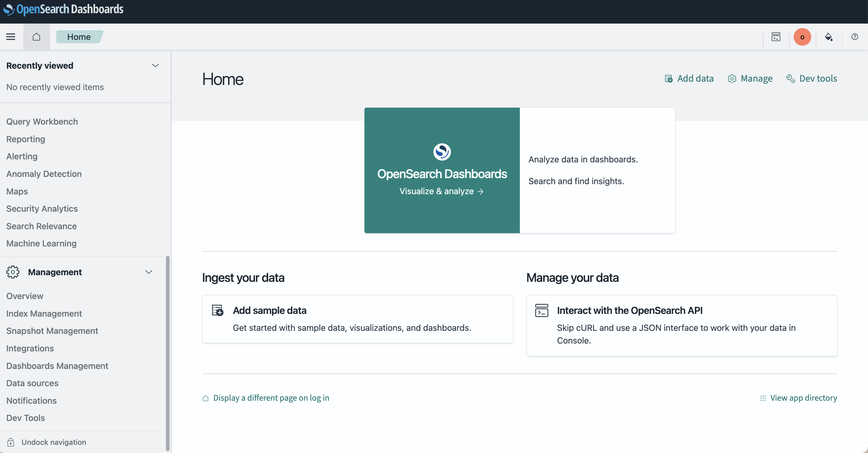Viewport: 868px width, 453px height.
Task: Collapse the Management section in the sidebar
Action: (x=149, y=272)
